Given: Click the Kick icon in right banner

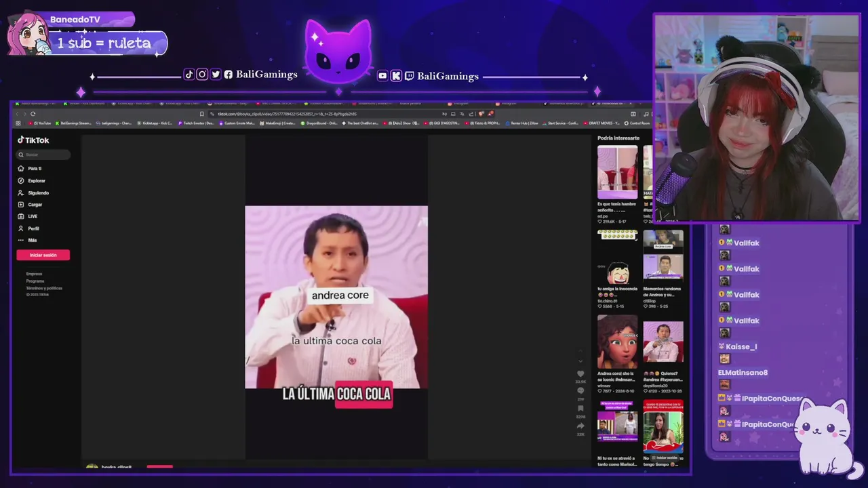Looking at the screenshot, I should pos(396,76).
